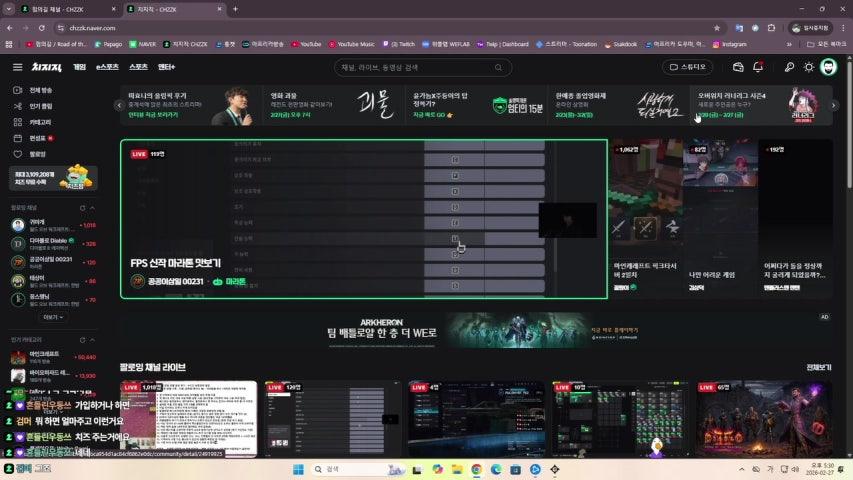Open the profile avatar menu
Viewport: 853px width, 480px height.
click(829, 67)
